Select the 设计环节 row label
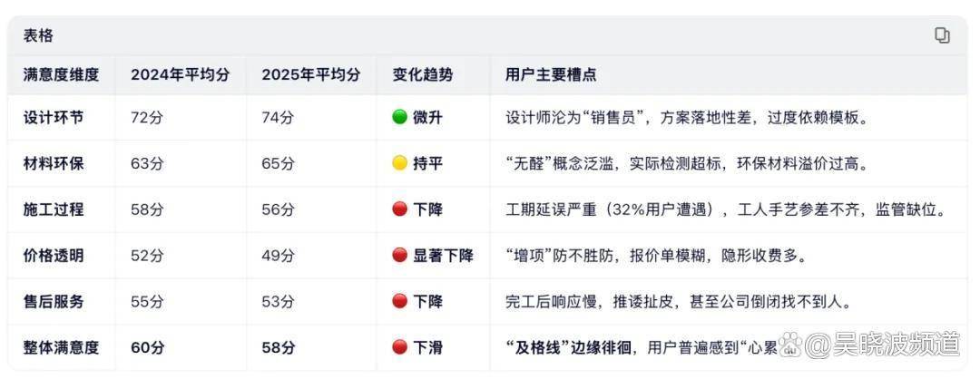 (54, 117)
